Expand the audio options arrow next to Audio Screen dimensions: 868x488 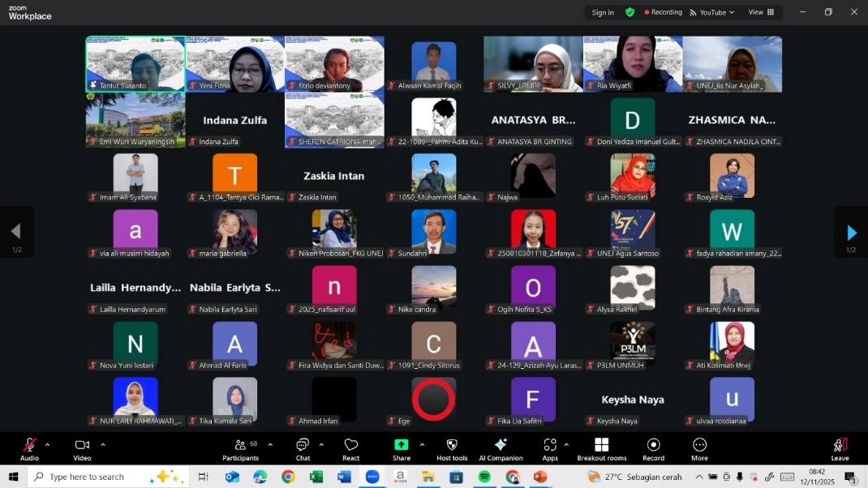pos(47,444)
